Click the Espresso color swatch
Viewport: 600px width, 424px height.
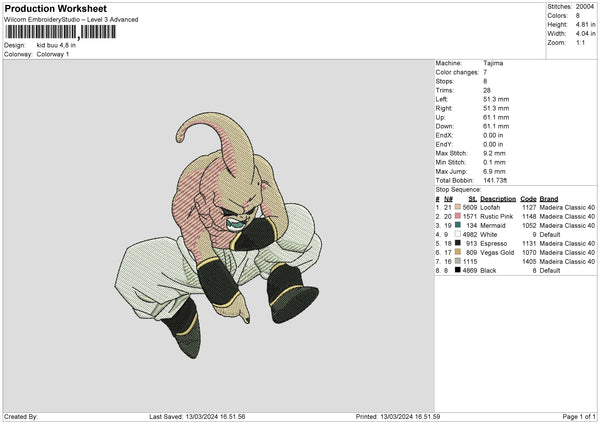(458, 243)
